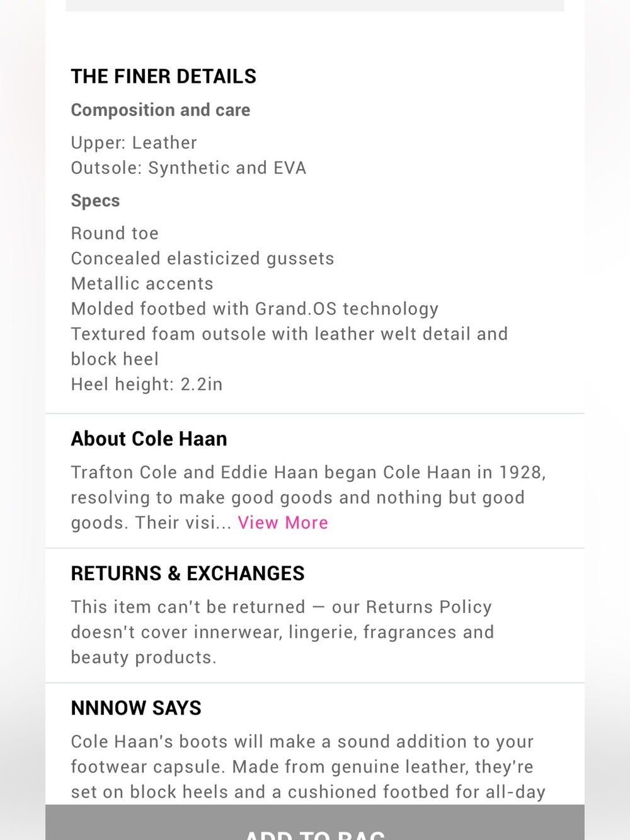Select the Upper: Leather line

134,142
